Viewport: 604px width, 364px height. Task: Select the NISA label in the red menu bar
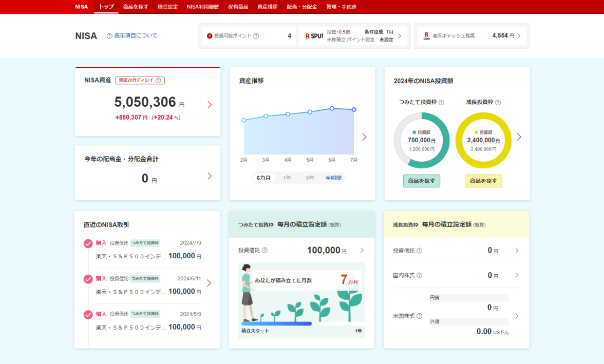click(81, 7)
